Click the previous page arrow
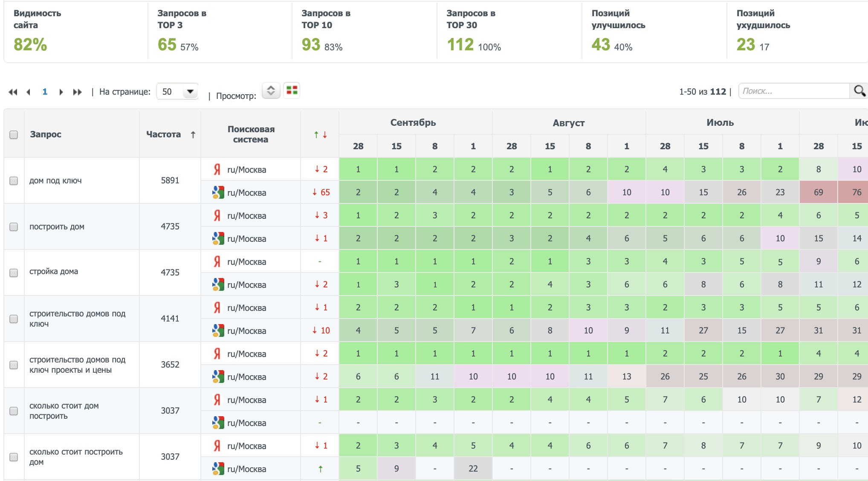This screenshot has width=868, height=481. [x=29, y=92]
